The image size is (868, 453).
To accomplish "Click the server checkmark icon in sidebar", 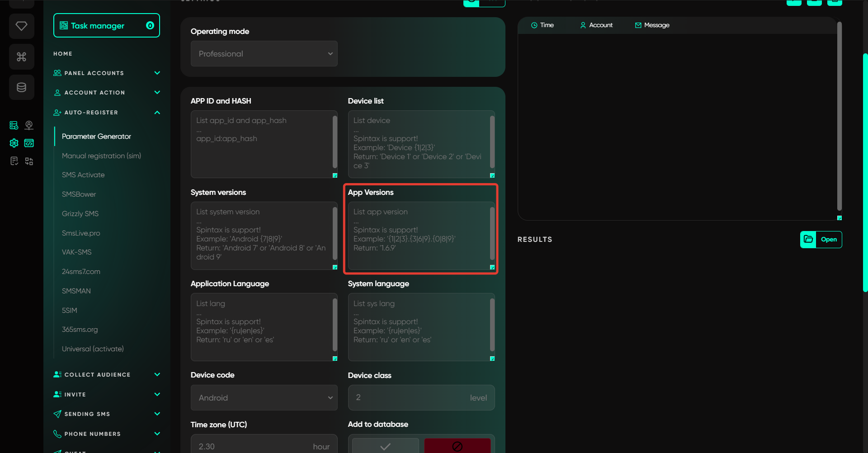I will pyautogui.click(x=14, y=125).
